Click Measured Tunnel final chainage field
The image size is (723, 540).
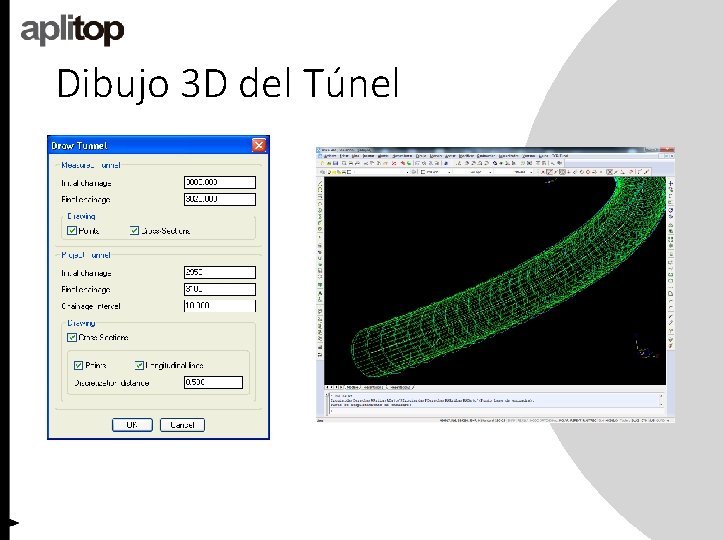[x=219, y=199]
